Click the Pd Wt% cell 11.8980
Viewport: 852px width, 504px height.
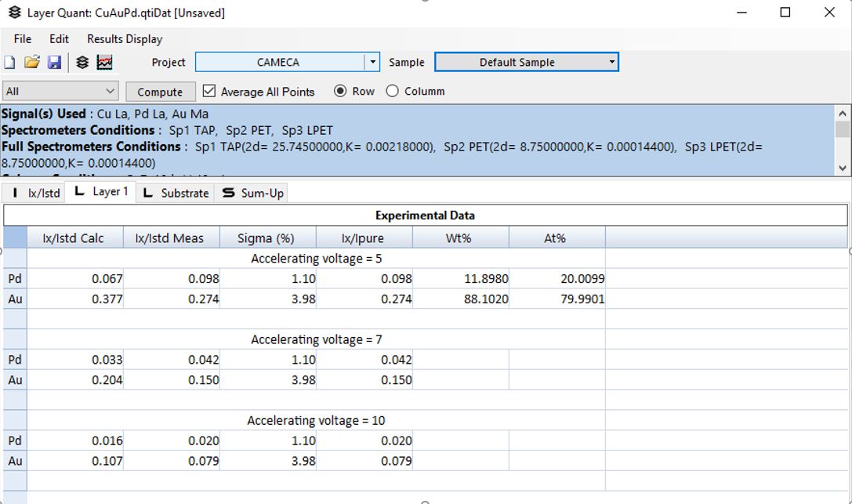pyautogui.click(x=461, y=278)
